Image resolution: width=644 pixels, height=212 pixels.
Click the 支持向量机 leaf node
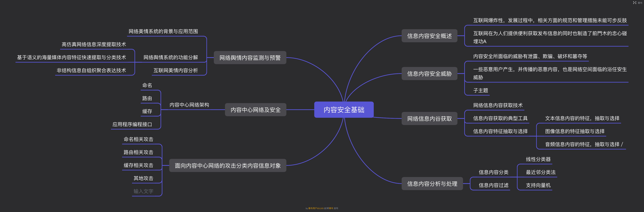coord(538,185)
